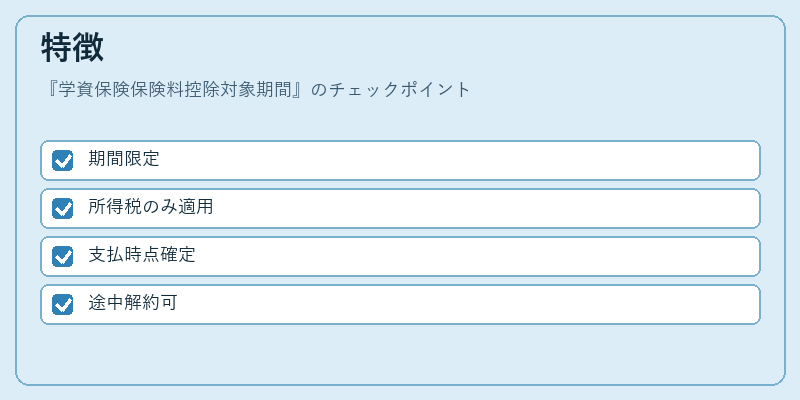Click blank panel area below the checklist
Viewport: 800px width, 400px height.
tap(400, 353)
